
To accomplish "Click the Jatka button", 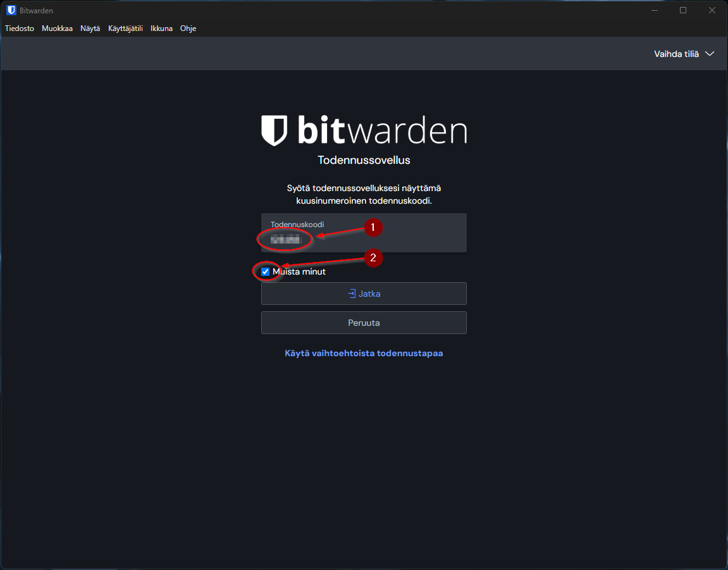I will click(x=364, y=294).
